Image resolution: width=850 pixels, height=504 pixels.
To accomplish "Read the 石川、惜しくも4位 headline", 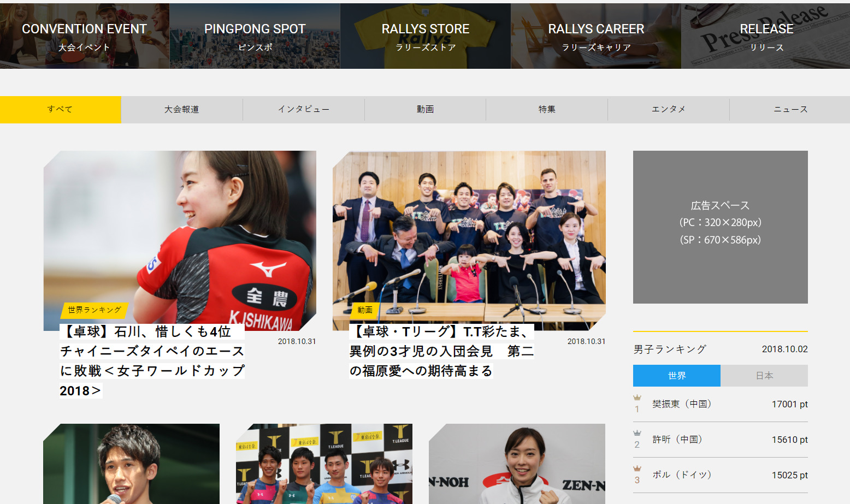I will pyautogui.click(x=152, y=361).
